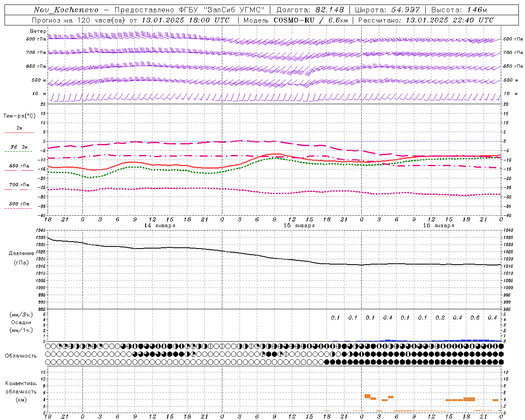Select the 'Рассчитано: 13.01.2025 22:40 UTC' timestamp

(426, 20)
